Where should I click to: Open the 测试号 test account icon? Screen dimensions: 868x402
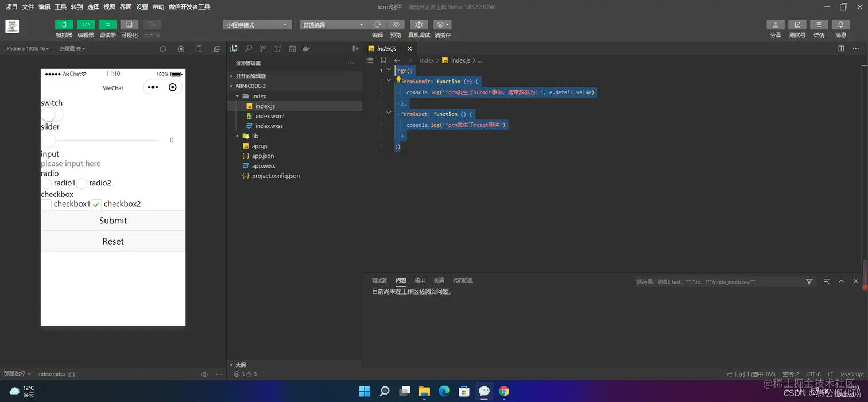click(x=797, y=25)
